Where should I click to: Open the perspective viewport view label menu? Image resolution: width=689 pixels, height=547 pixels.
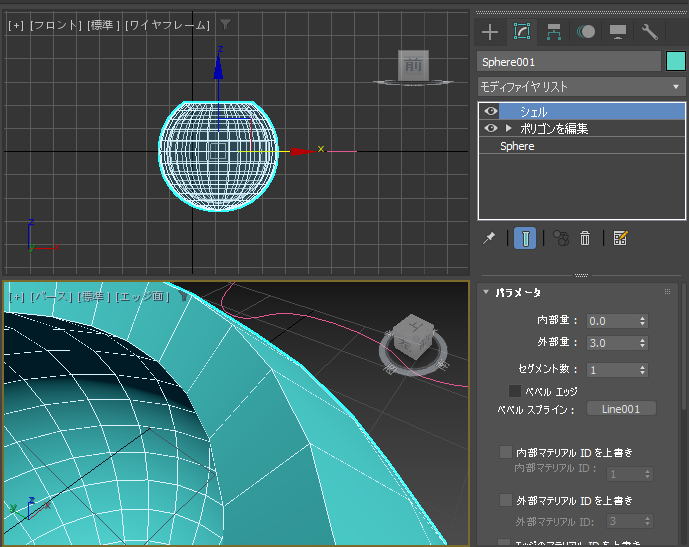(x=51, y=297)
